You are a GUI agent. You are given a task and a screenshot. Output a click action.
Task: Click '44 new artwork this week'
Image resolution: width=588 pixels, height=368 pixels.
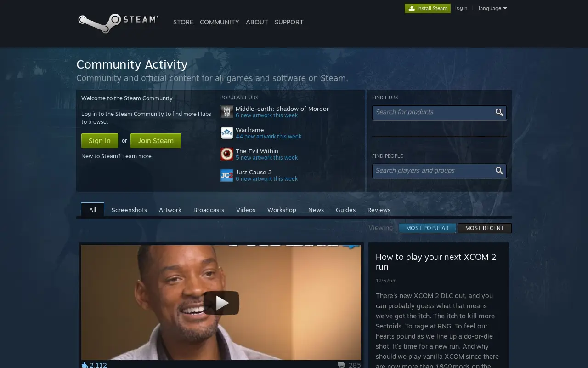pos(268,137)
